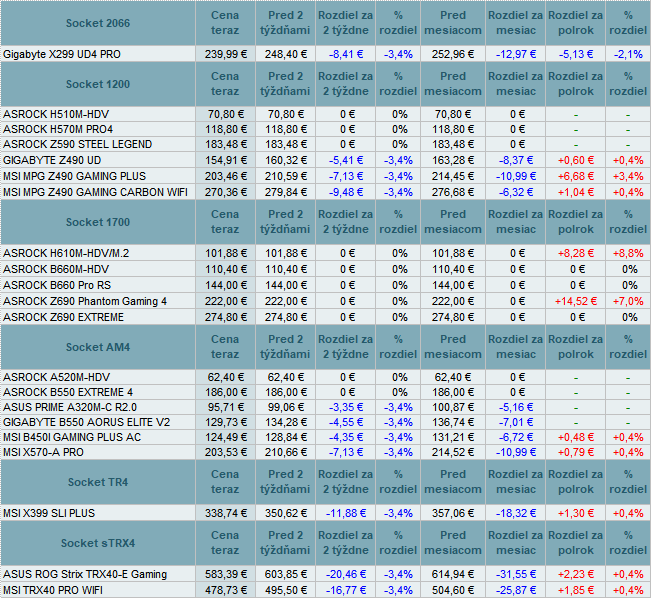Select ASROCK Z690 EXTREME motherboard name
Screen dimensions: 651x598
pyautogui.click(x=64, y=317)
